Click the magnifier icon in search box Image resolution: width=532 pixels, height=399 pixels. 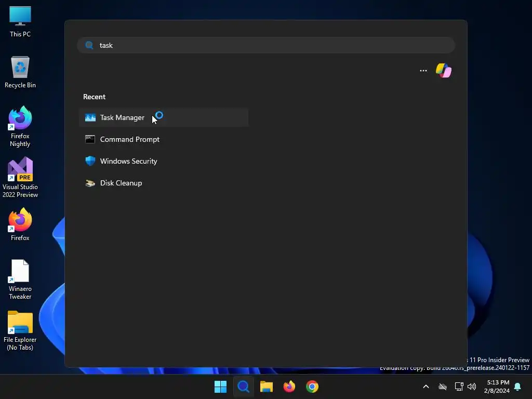[x=89, y=45]
